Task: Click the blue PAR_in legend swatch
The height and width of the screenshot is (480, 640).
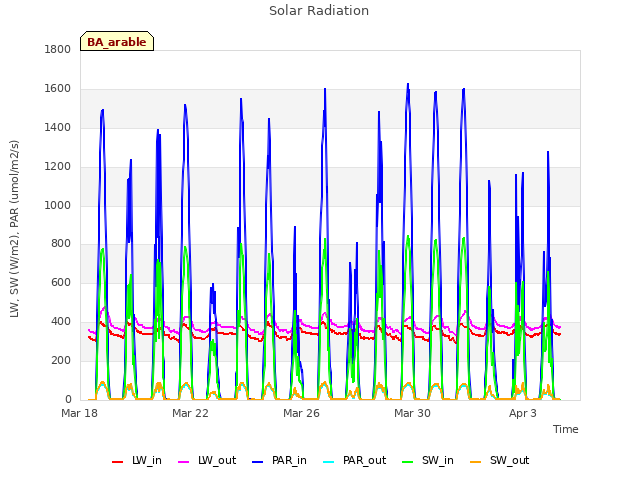Action: [x=258, y=462]
